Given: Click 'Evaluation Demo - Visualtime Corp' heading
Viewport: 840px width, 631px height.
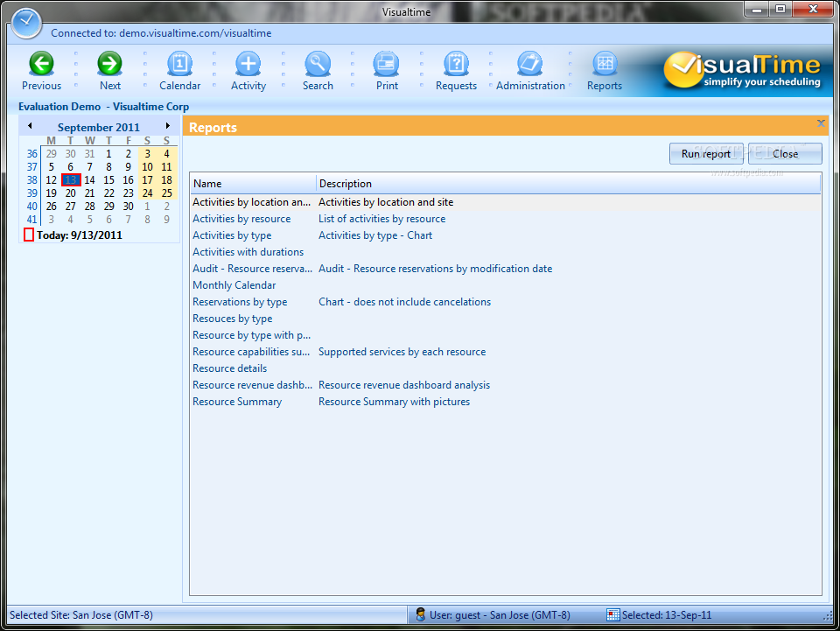Looking at the screenshot, I should coord(104,107).
